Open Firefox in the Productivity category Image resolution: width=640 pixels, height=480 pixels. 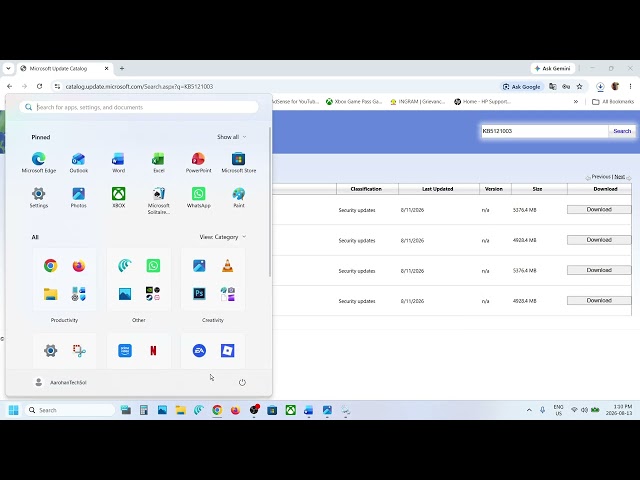click(x=79, y=266)
